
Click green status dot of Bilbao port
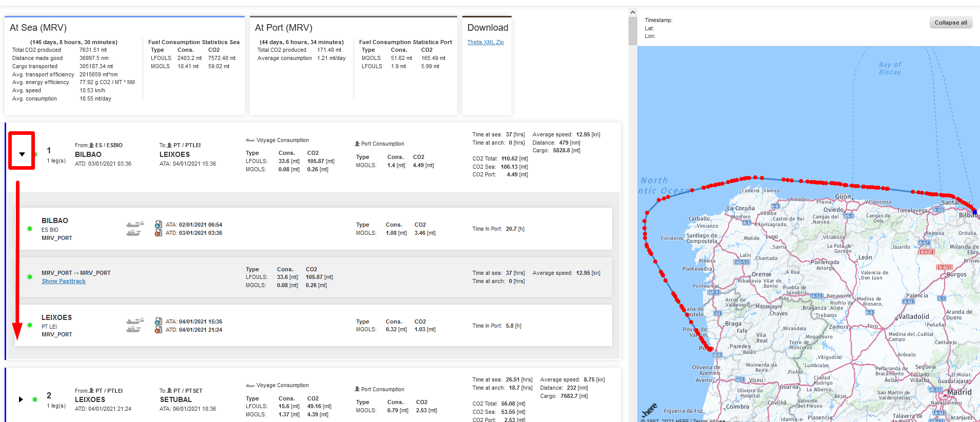click(30, 229)
